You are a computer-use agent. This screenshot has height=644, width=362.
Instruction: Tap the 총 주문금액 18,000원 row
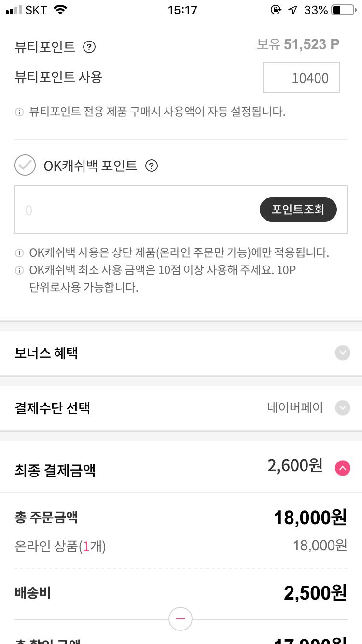(x=181, y=518)
